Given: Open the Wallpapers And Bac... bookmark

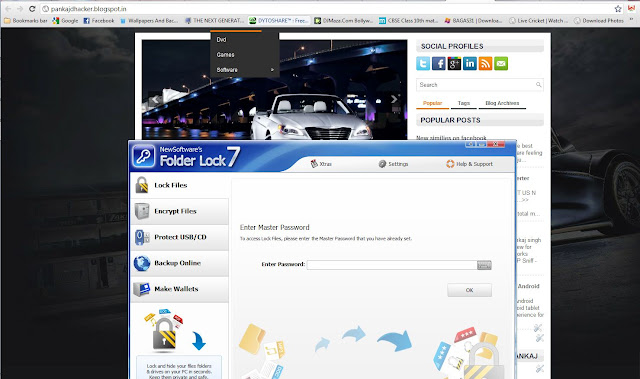Looking at the screenshot, I should coord(149,20).
